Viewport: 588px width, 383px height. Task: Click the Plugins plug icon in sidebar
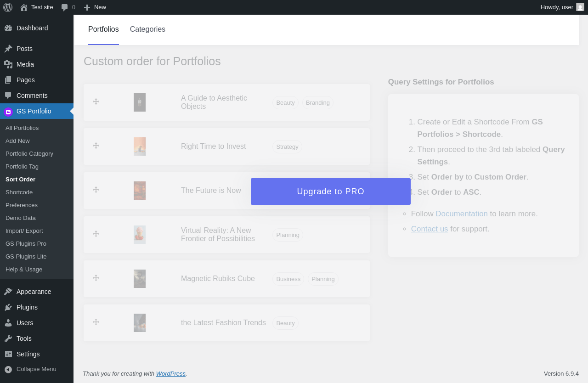8,307
